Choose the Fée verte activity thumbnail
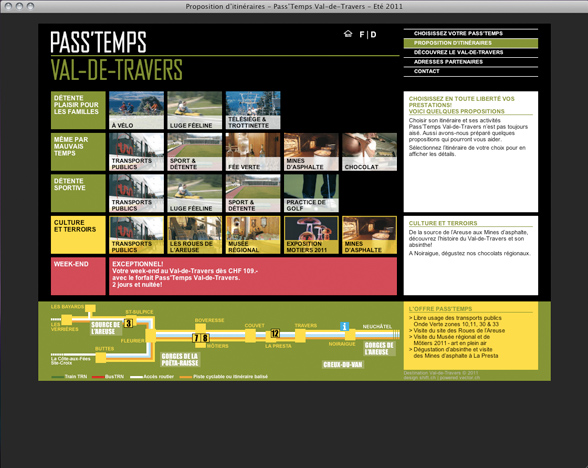Image resolution: width=588 pixels, height=468 pixels. (253, 152)
